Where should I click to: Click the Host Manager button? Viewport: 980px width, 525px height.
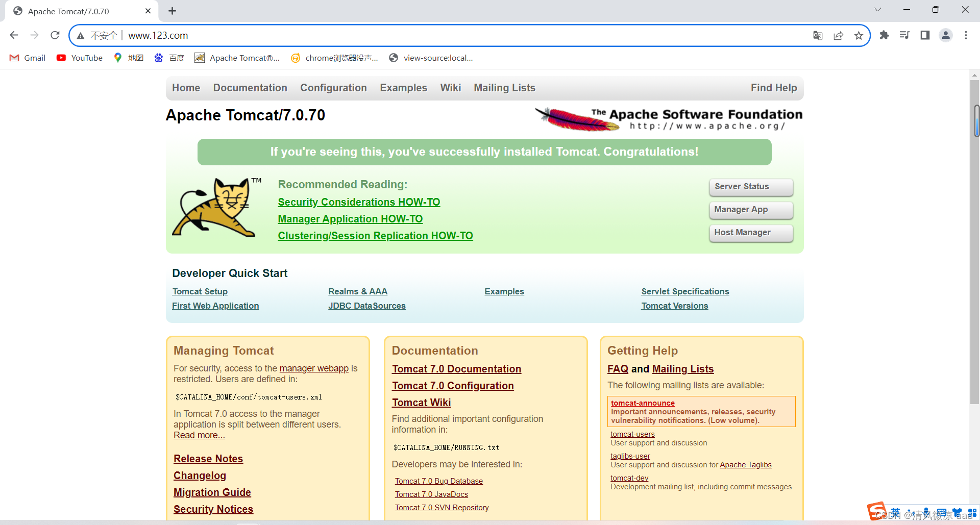[x=751, y=233]
